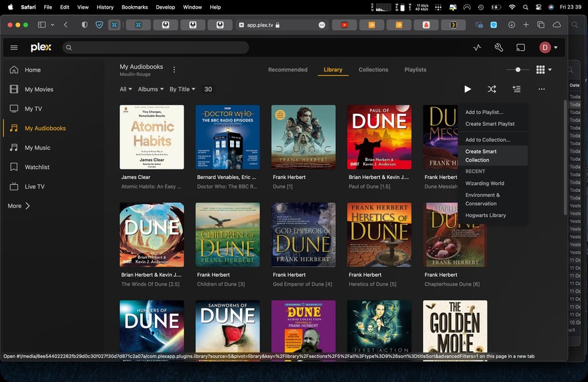
Task: Open the Bookmarks menu in menu bar
Action: coord(135,7)
